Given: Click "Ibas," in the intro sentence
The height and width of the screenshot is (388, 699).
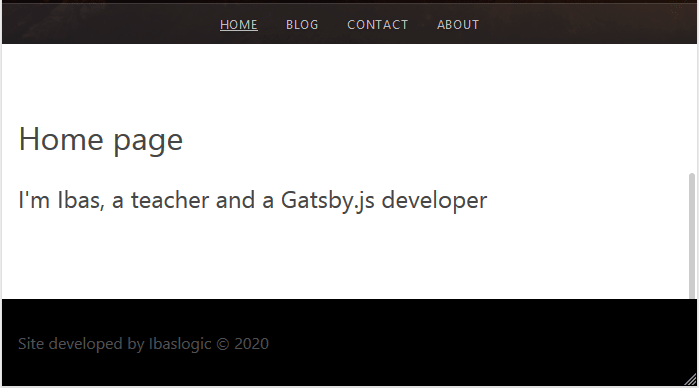Looking at the screenshot, I should pyautogui.click(x=81, y=200).
